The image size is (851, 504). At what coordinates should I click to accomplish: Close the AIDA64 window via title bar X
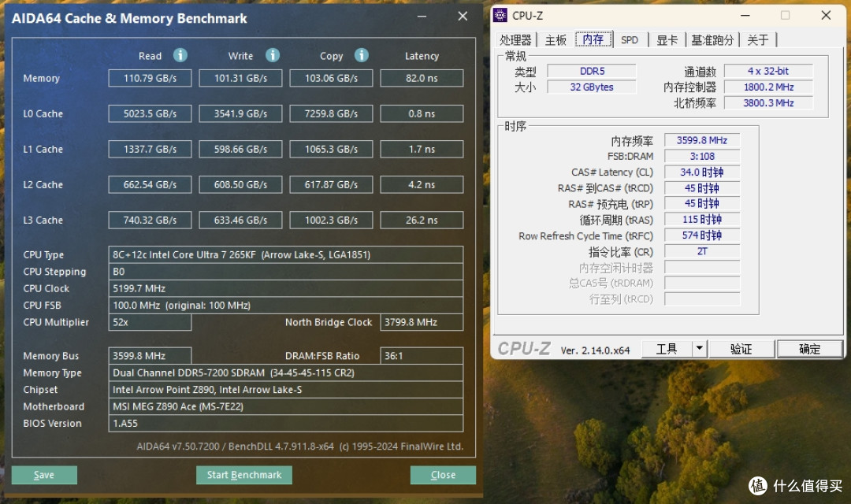pos(463,17)
